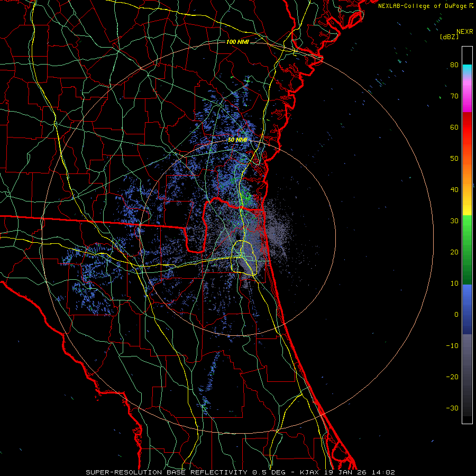The width and height of the screenshot is (476, 476).
Task: Click the -10 value on the dBZ scale
Action: pos(452,346)
